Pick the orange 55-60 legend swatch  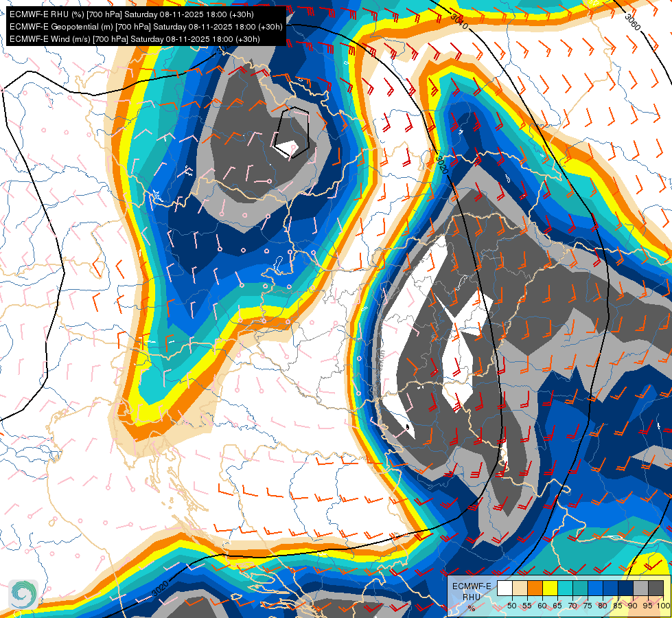535,588
